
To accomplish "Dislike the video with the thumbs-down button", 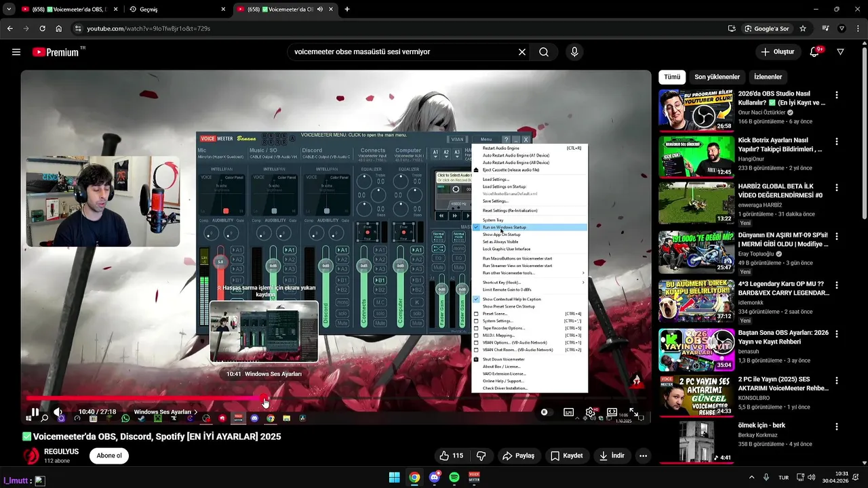I will point(481,455).
